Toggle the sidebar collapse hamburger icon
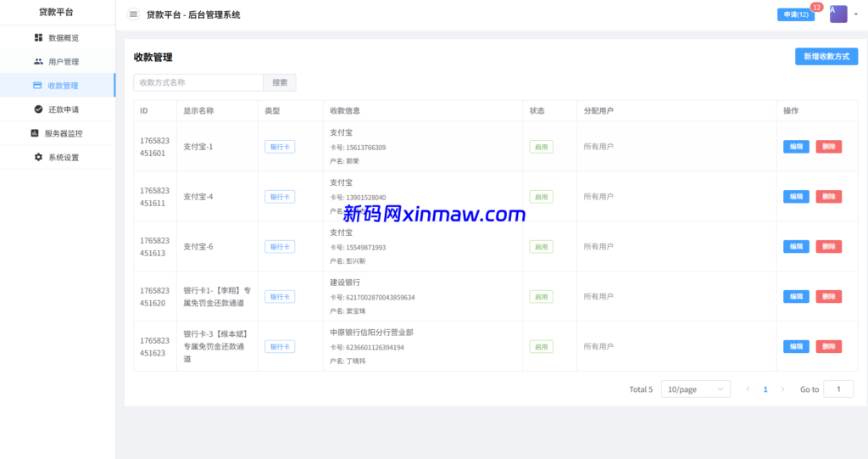 point(133,14)
